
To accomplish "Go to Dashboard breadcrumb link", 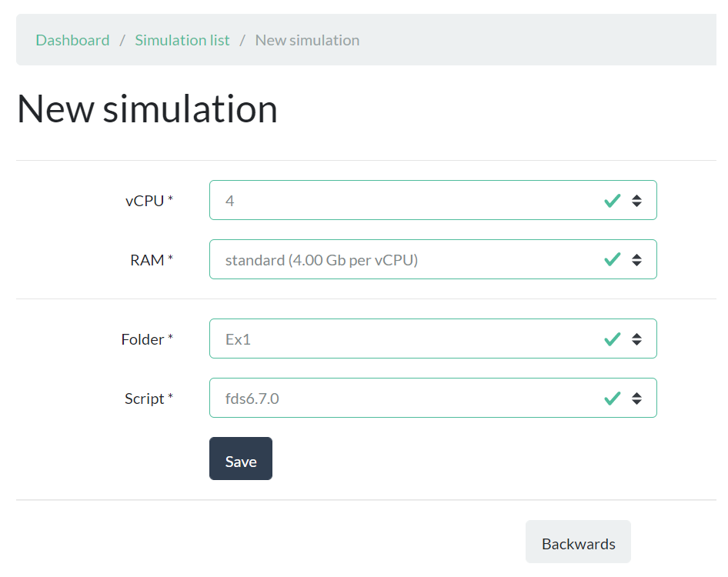I will (x=72, y=40).
